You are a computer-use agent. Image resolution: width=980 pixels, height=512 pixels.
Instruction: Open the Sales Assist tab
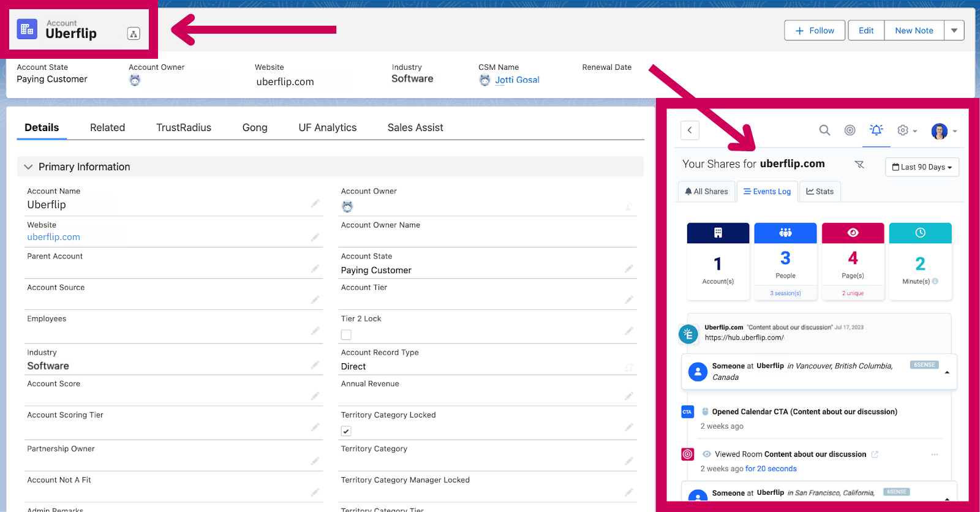(415, 127)
